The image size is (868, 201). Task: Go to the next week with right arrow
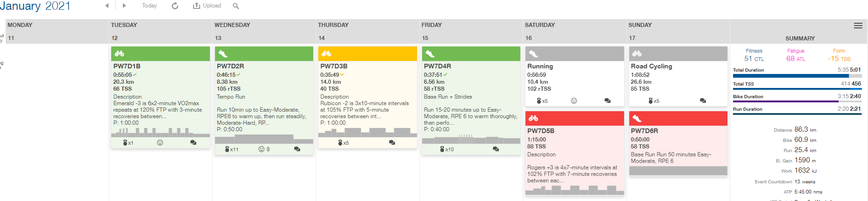(124, 6)
